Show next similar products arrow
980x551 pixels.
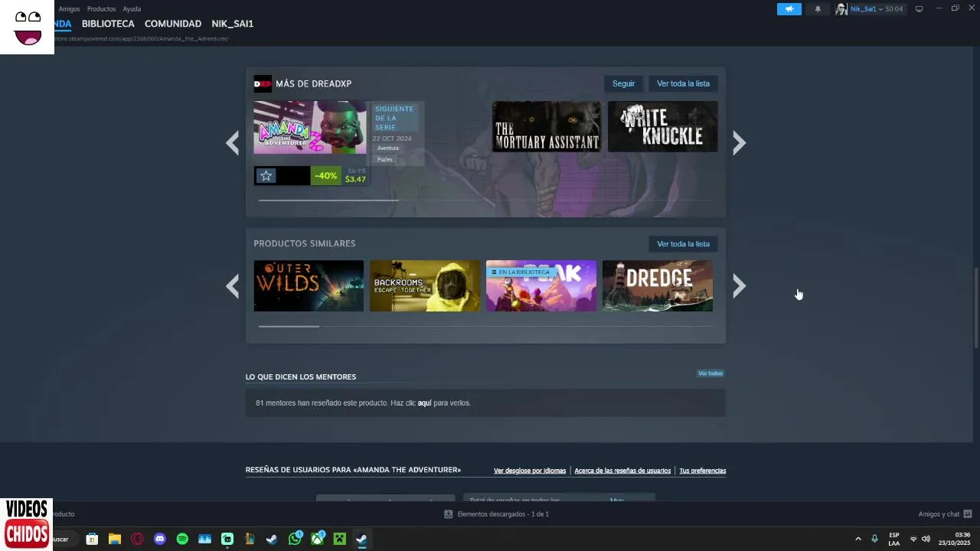click(739, 286)
